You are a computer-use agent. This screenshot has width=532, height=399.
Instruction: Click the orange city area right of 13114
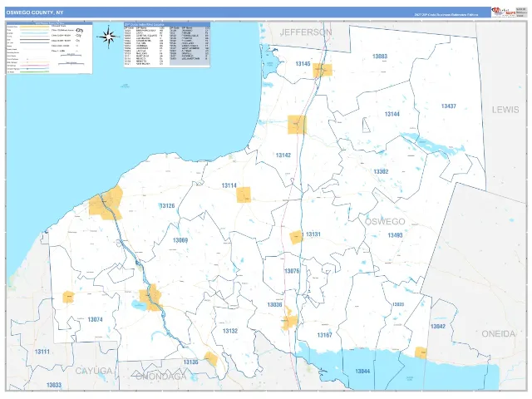(x=244, y=195)
